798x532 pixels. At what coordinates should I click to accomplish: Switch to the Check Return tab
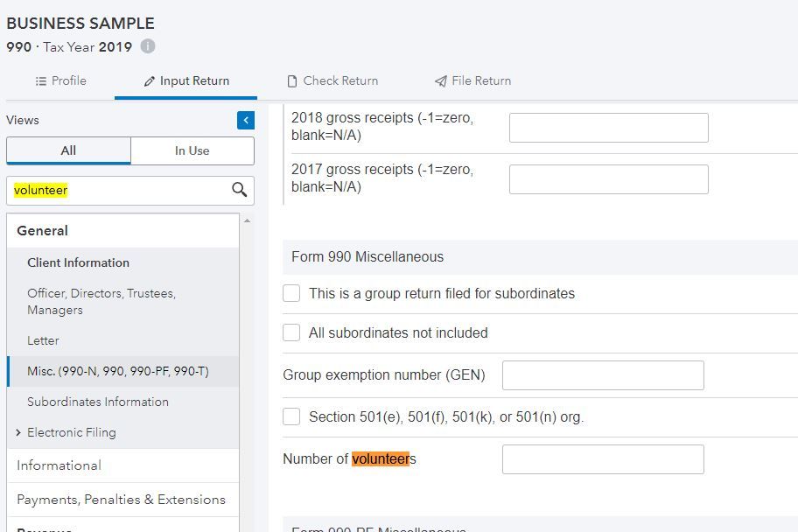[332, 80]
